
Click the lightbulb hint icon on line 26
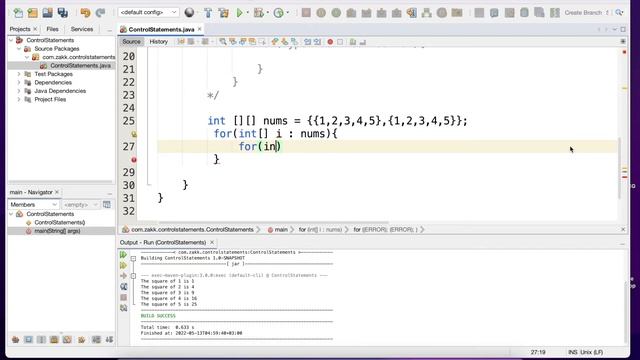[134, 134]
